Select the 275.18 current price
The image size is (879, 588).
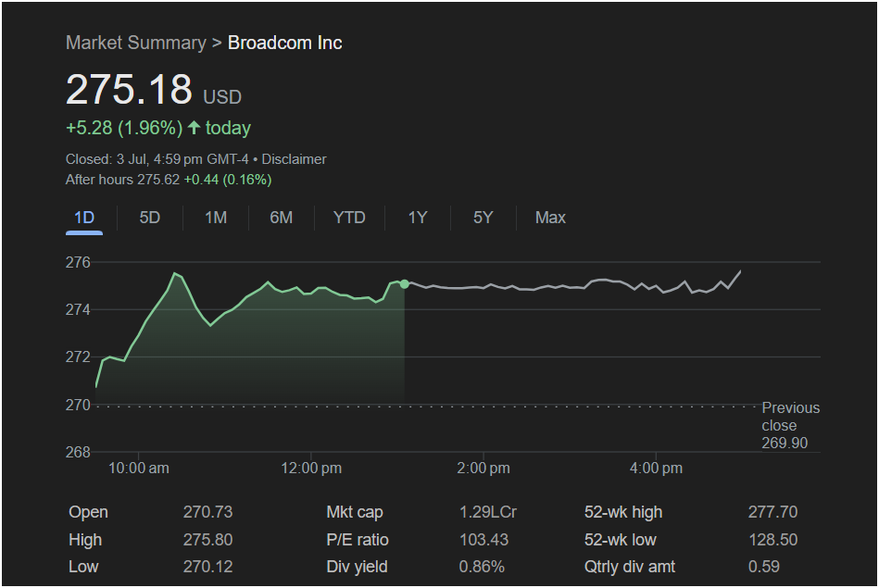129,89
